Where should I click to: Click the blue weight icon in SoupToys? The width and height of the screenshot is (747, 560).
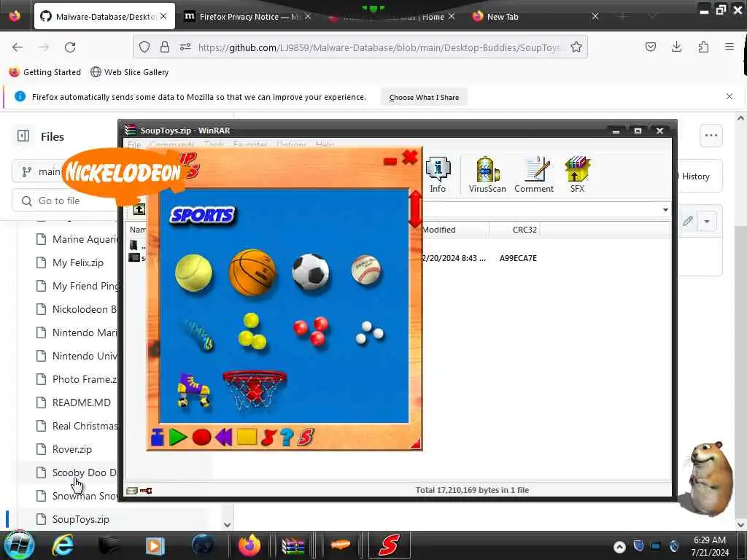pos(158,437)
